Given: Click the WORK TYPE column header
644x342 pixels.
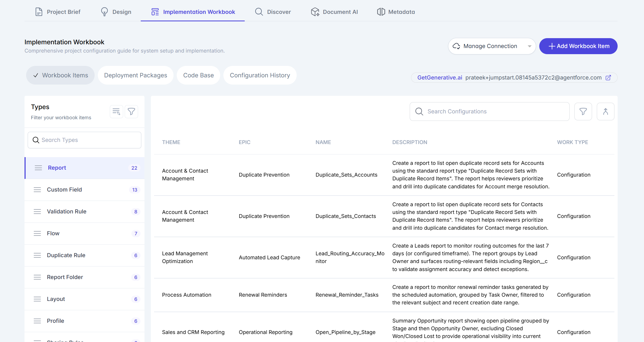Looking at the screenshot, I should point(572,142).
